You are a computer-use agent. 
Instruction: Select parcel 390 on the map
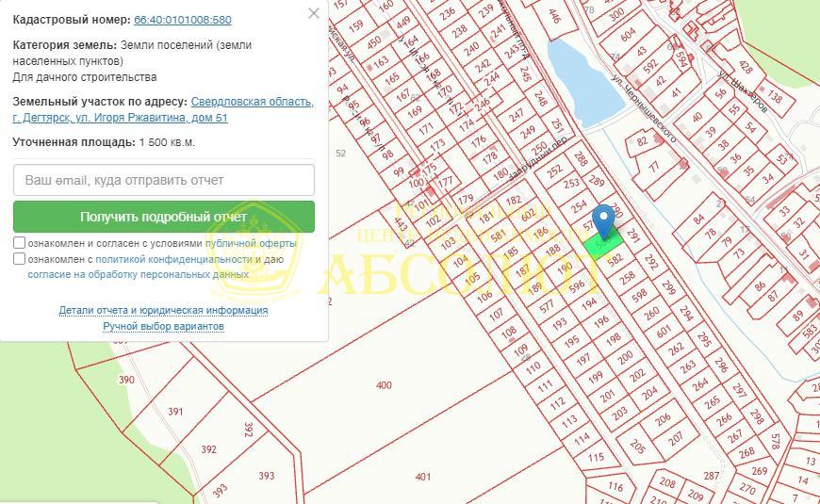(126, 380)
